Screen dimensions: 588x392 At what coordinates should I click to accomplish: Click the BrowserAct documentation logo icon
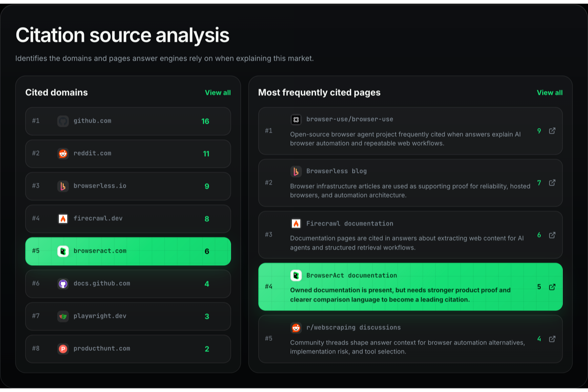coord(296,276)
